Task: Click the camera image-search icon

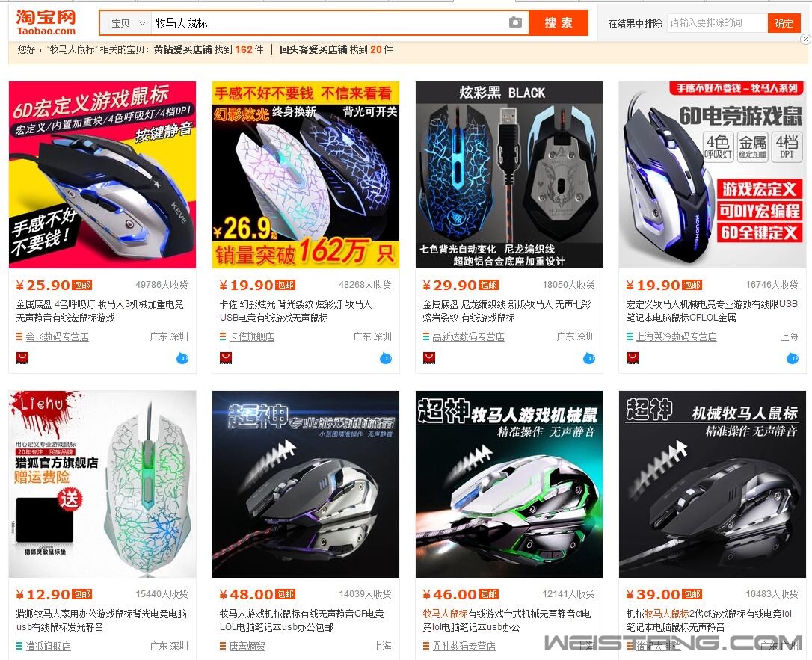Action: point(514,22)
